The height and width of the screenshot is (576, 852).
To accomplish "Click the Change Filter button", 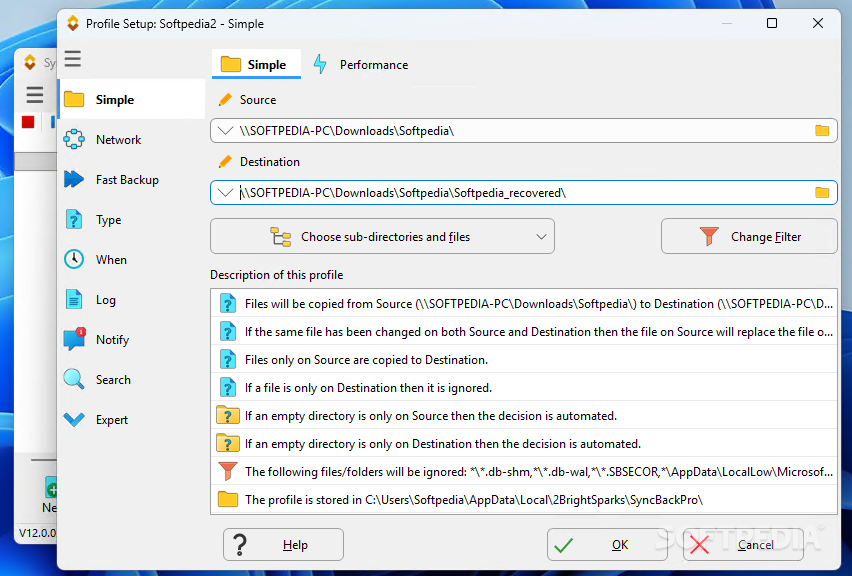I will point(749,236).
